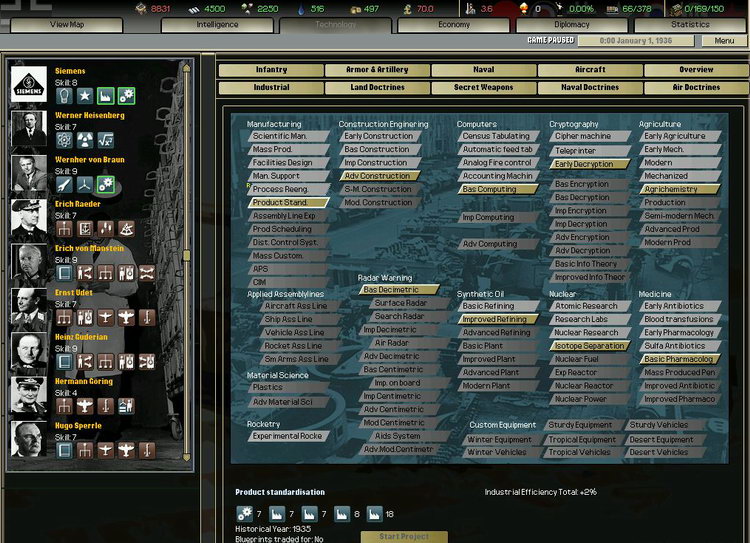Screen dimensions: 750x543
Task: Select the Bas Computing technology
Action: pos(498,189)
